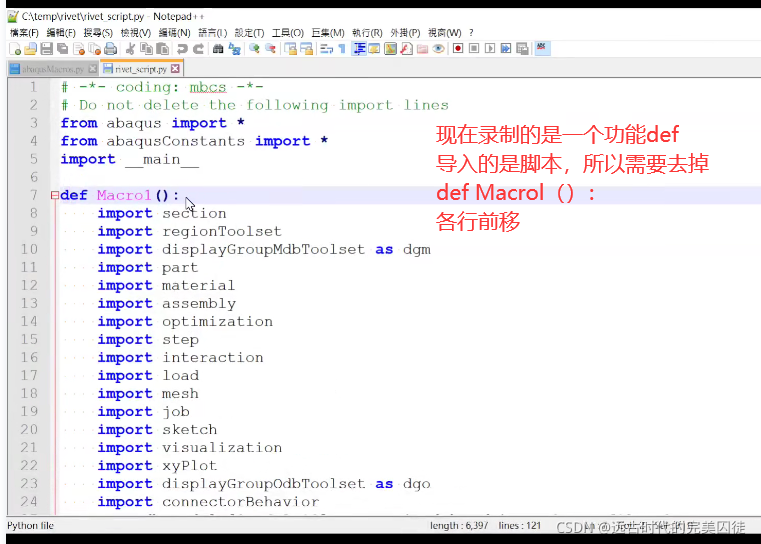Save the current file with the floppy icon
The height and width of the screenshot is (544, 761).
pyautogui.click(x=47, y=49)
